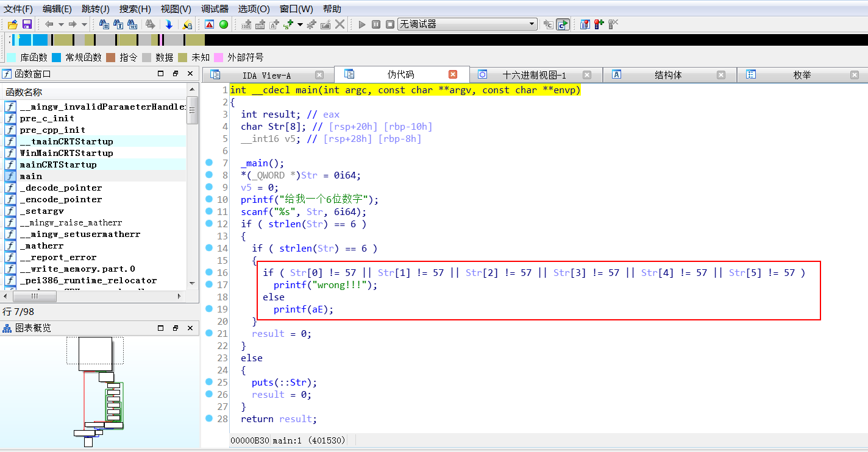Toggle breakpoint dot on line 12
The width and height of the screenshot is (868, 452).
tap(209, 224)
